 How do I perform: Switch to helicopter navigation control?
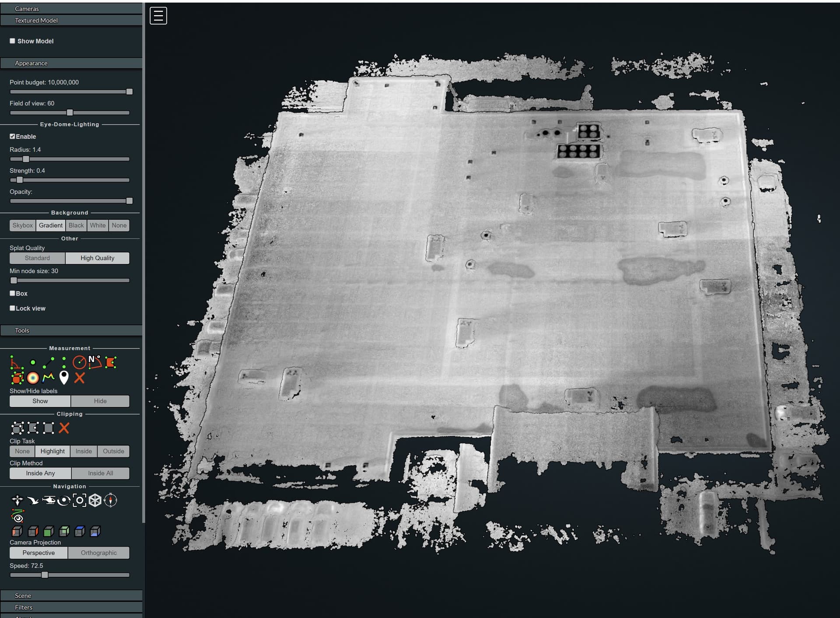tap(49, 500)
